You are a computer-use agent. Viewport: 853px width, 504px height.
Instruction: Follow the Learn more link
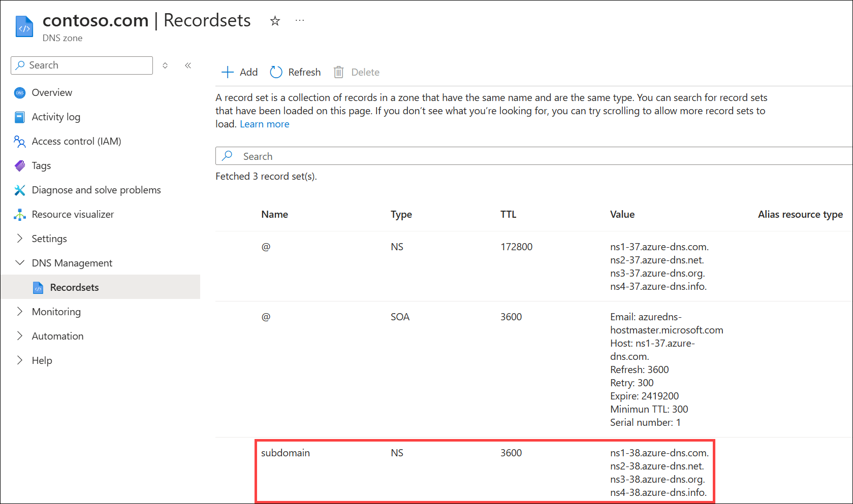coord(264,124)
